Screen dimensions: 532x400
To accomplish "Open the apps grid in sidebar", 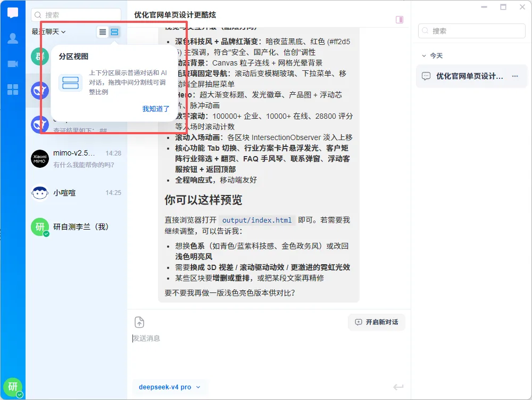I will click(13, 89).
